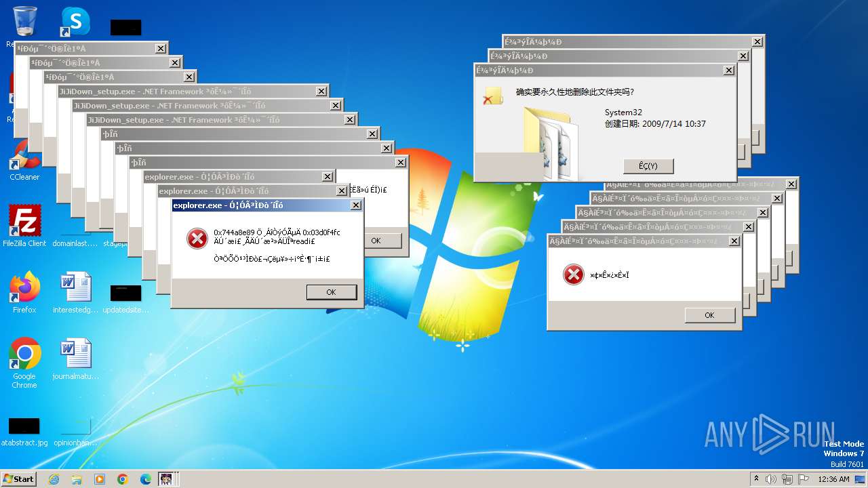Close the rearmost JiJiDown_setup.exe .NET Framework dialog
Screen dimensions: 868x488
pyautogui.click(x=321, y=91)
